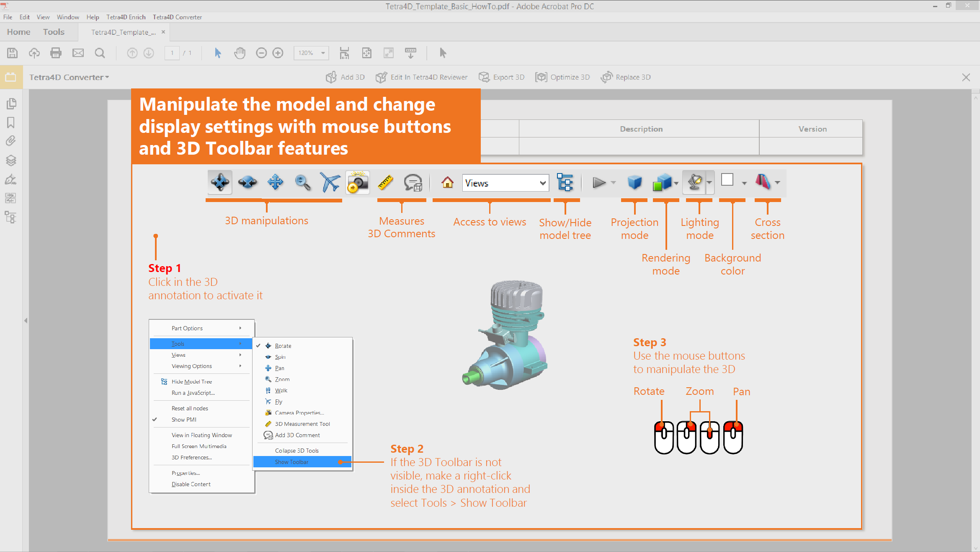
Task: Select Show Toolbar in the Tools submenu
Action: coord(302,462)
